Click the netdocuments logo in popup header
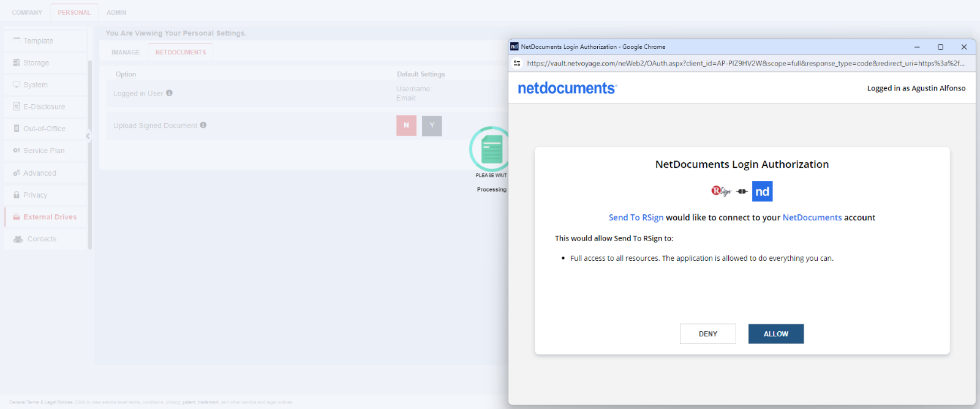Image resolution: width=980 pixels, height=409 pixels. point(567,88)
